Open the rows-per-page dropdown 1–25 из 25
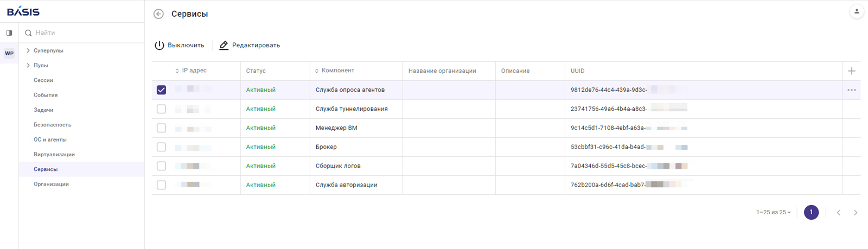The image size is (868, 249). pos(774,213)
